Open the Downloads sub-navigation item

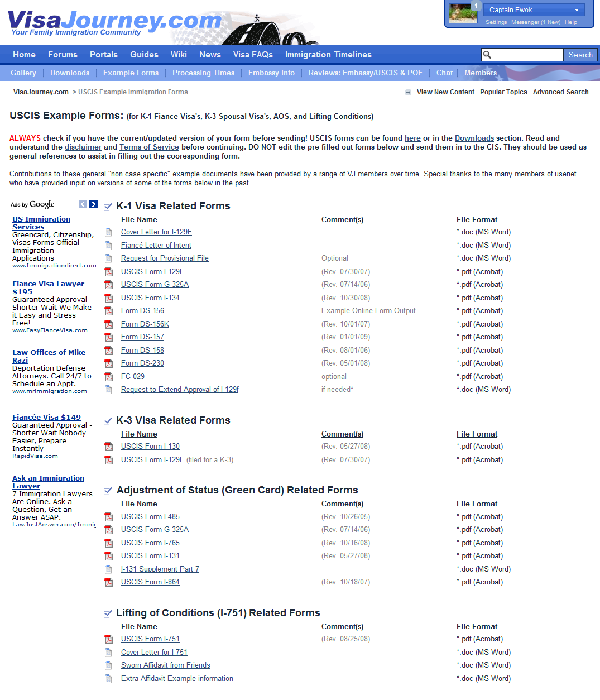[x=70, y=73]
